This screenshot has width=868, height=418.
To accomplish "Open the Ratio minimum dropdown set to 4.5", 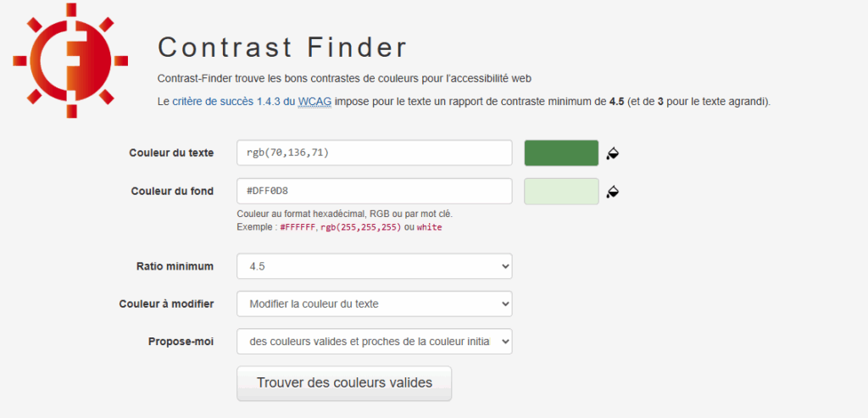I will click(374, 266).
